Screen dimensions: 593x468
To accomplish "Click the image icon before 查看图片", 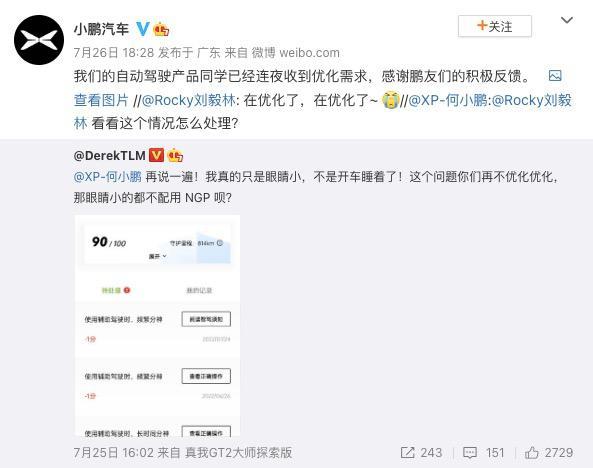I will (x=555, y=76).
